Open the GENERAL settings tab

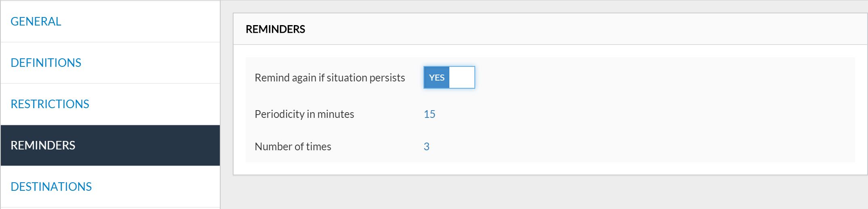tap(36, 21)
